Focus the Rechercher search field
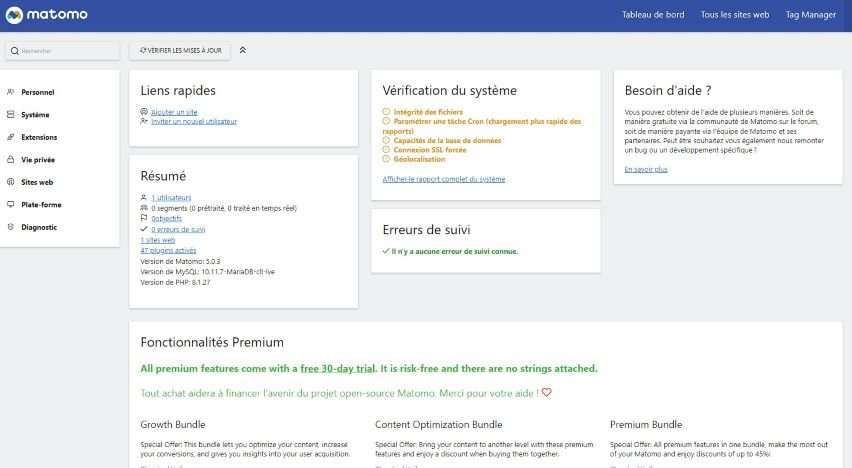 pos(62,51)
